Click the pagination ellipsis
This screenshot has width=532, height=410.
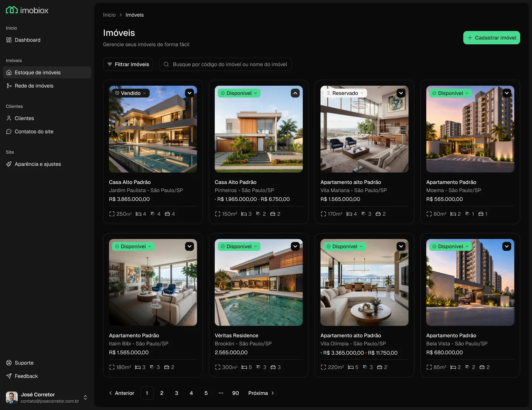coord(221,393)
